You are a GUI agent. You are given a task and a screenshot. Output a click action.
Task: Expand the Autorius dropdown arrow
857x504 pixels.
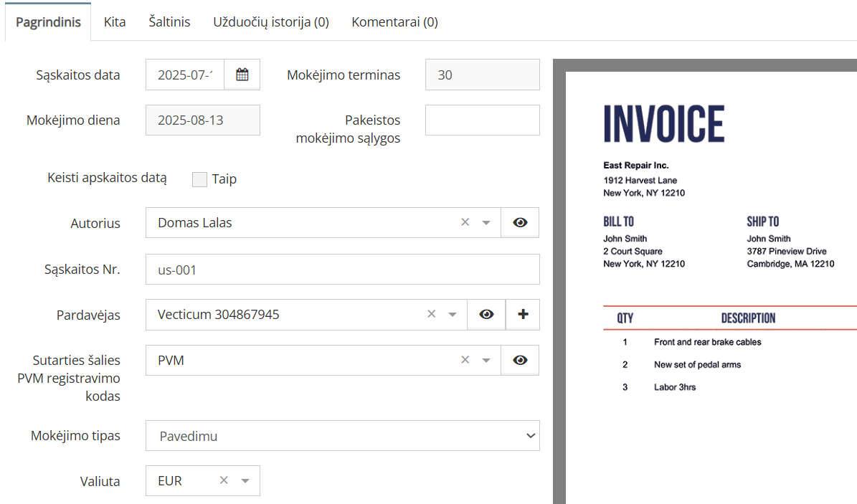point(486,223)
